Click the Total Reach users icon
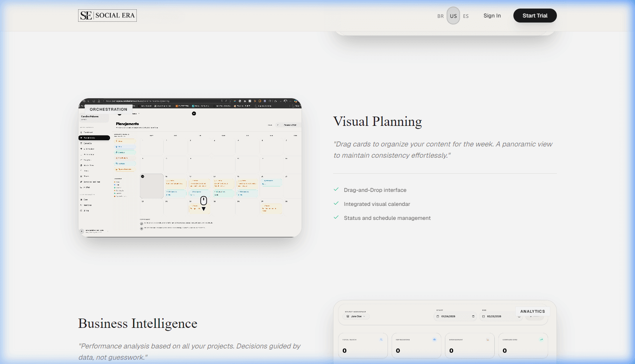 (381, 340)
